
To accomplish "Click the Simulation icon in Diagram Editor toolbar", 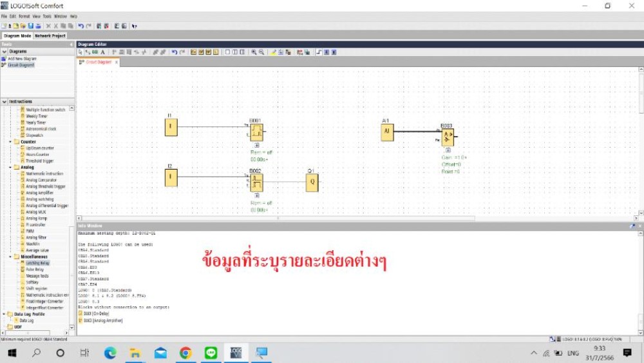I will click(x=300, y=52).
